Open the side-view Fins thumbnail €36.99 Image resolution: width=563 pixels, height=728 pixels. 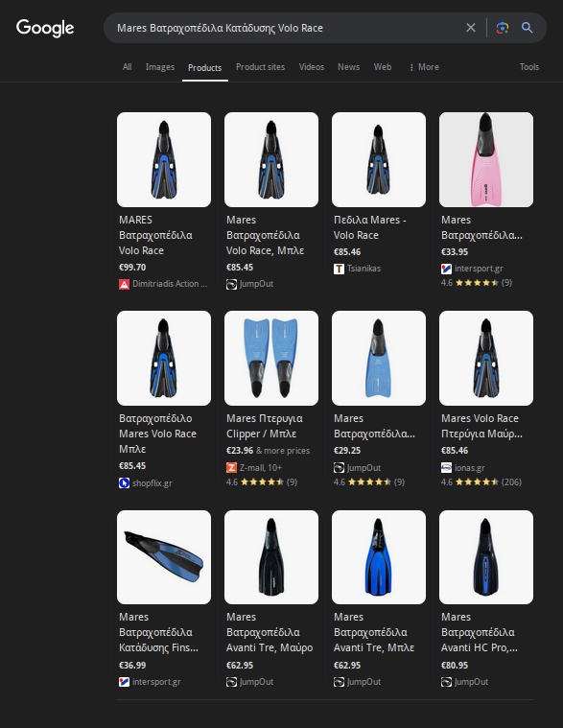pos(164,557)
